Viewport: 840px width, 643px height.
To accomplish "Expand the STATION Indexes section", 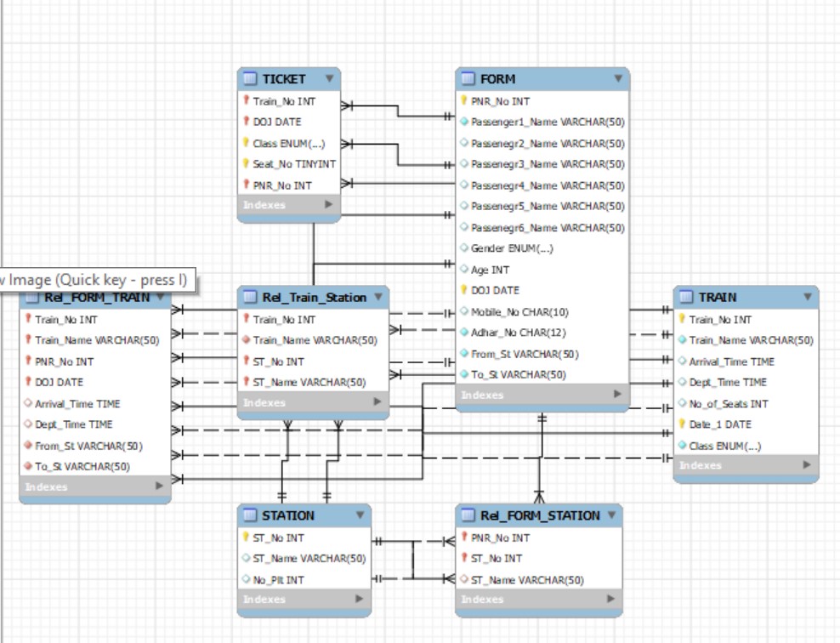I will coord(359,599).
